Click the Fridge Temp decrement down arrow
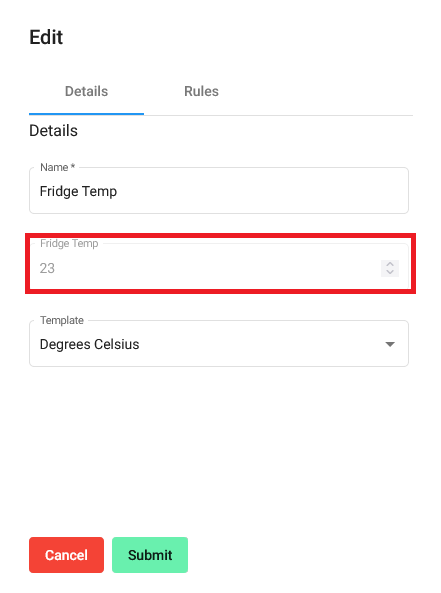 coord(390,272)
